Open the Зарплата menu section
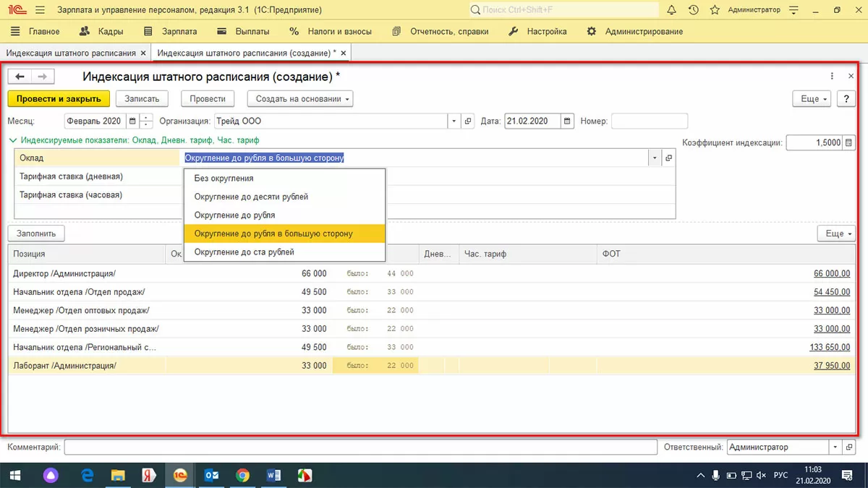The width and height of the screenshot is (868, 488). pyautogui.click(x=171, y=32)
